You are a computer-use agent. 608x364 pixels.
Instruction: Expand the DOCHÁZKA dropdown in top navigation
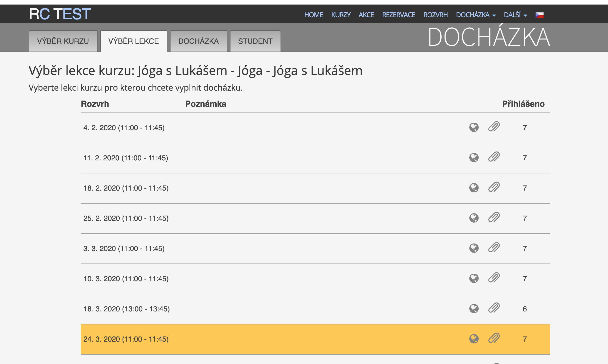coord(476,15)
